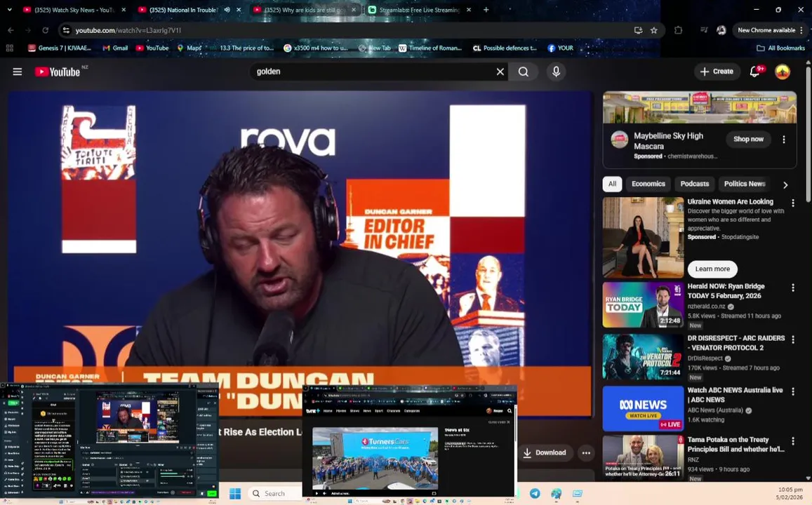This screenshot has width=812, height=505.
Task: Select the Politics News filter chip
Action: tap(744, 184)
